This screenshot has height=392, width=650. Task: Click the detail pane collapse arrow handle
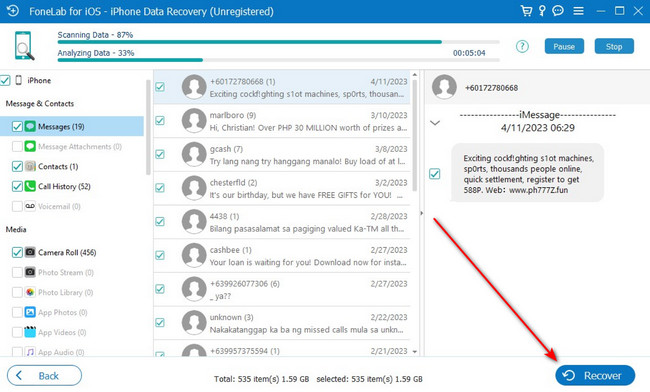click(x=422, y=213)
